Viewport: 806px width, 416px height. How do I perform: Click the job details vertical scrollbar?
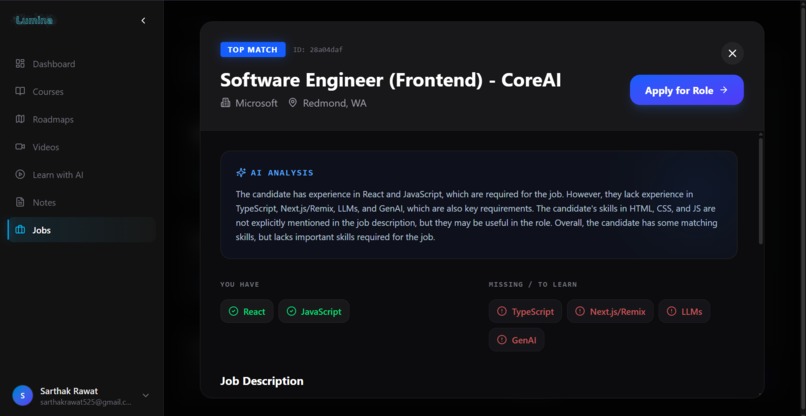click(761, 190)
